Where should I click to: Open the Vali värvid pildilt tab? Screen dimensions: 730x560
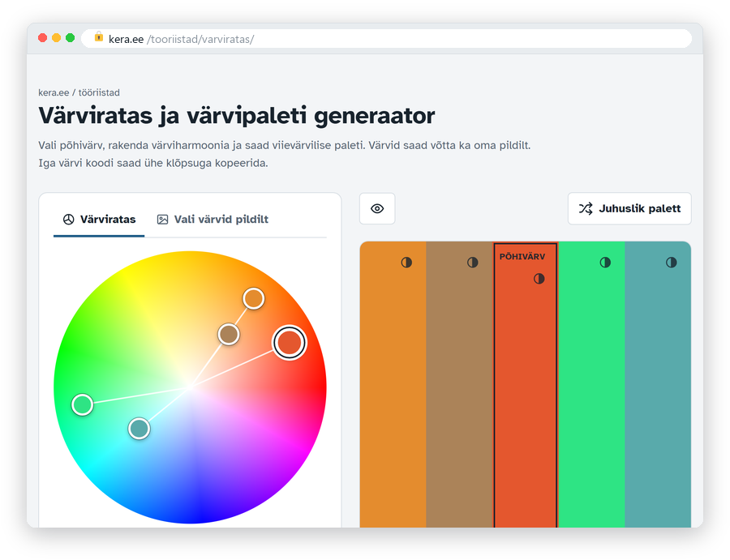(213, 220)
